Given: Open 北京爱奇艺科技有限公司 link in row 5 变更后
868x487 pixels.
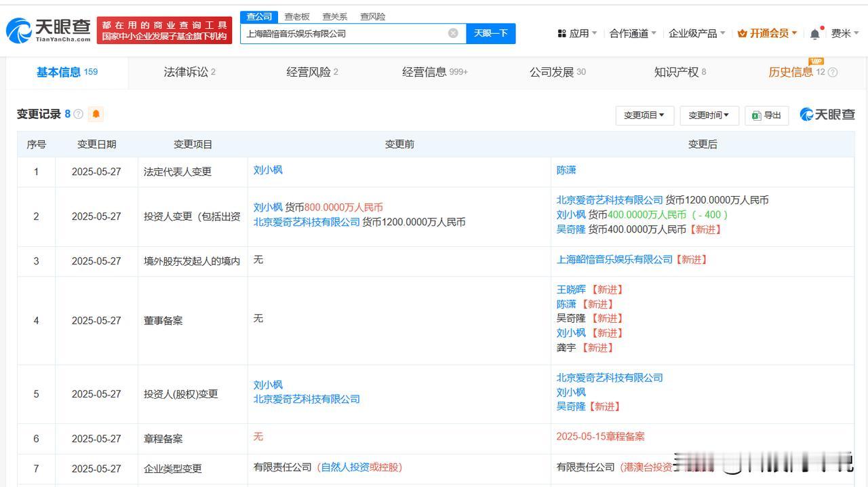Looking at the screenshot, I should click(610, 378).
